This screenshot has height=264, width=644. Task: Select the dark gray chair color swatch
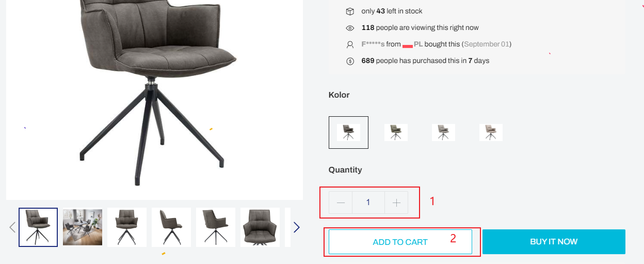[x=348, y=132]
